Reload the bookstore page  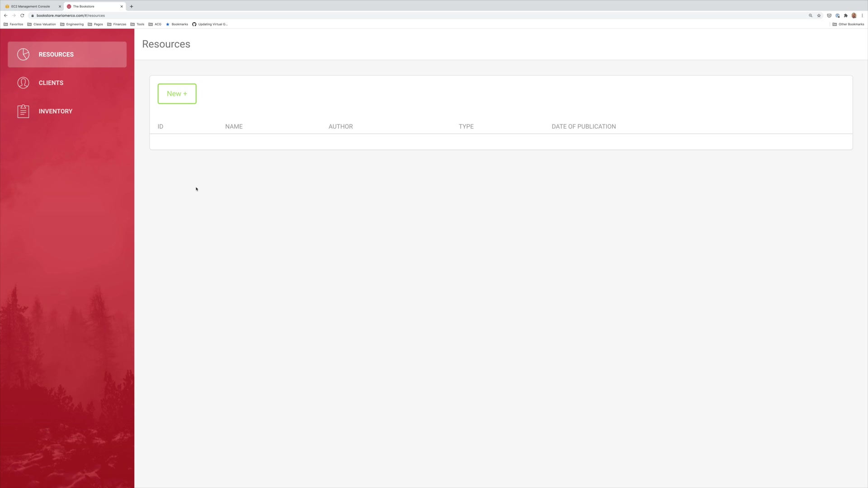(x=22, y=15)
